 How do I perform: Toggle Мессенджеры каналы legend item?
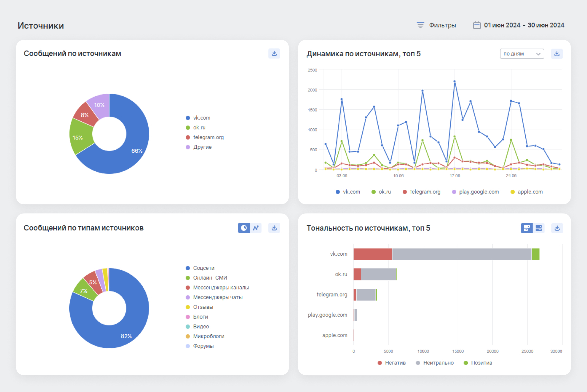tap(217, 287)
